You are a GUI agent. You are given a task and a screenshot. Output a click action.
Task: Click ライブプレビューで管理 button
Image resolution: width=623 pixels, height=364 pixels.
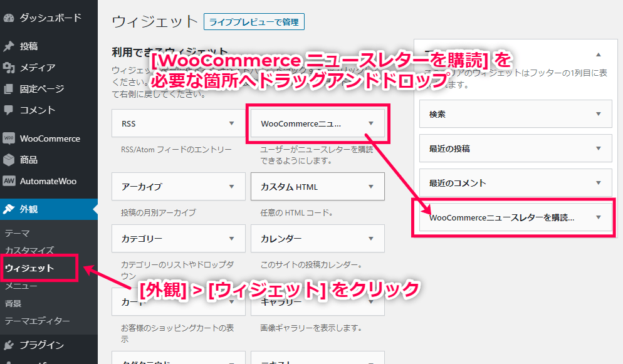254,22
